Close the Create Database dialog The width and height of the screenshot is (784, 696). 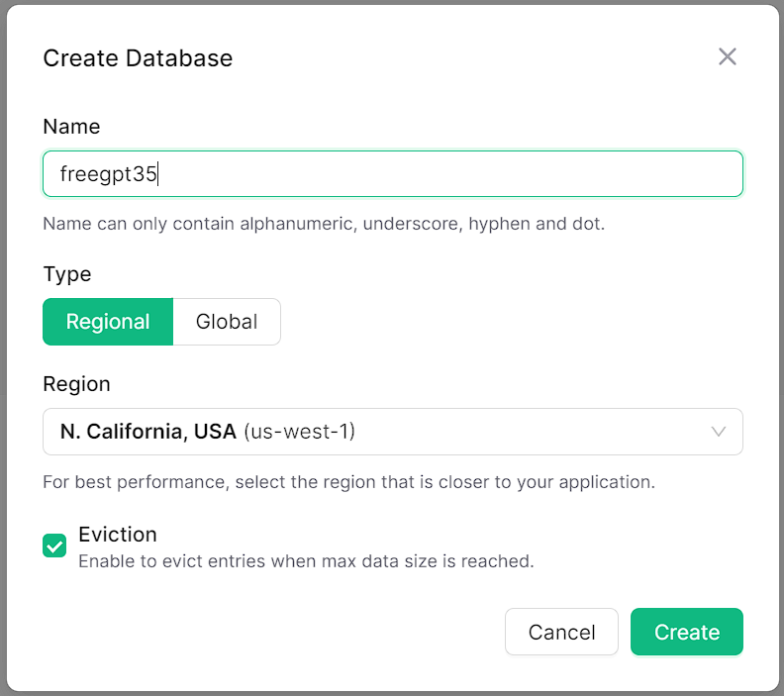(x=728, y=57)
